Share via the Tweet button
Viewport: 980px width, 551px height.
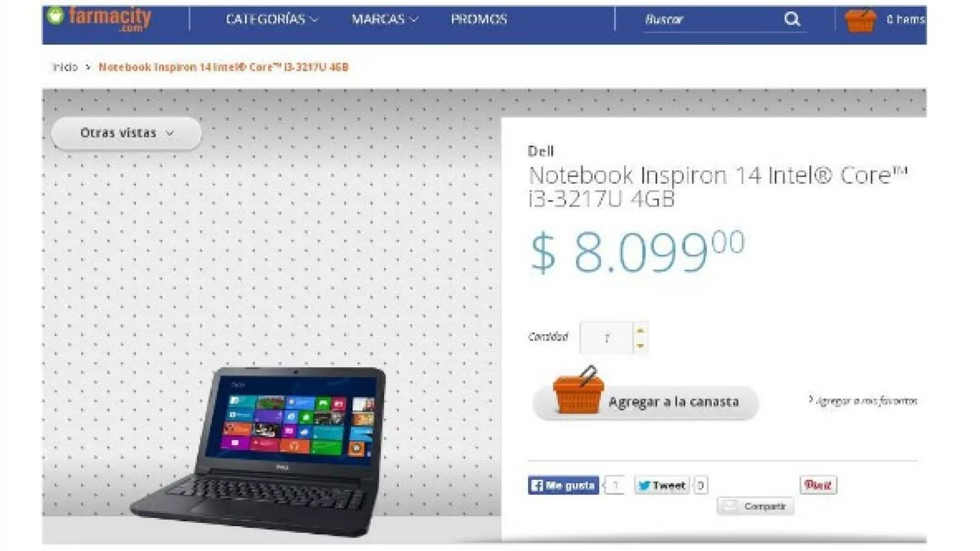[x=661, y=485]
